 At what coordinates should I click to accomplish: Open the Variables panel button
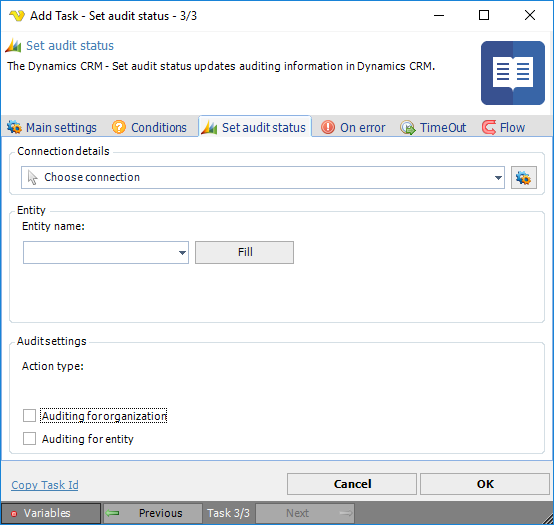pos(51,513)
